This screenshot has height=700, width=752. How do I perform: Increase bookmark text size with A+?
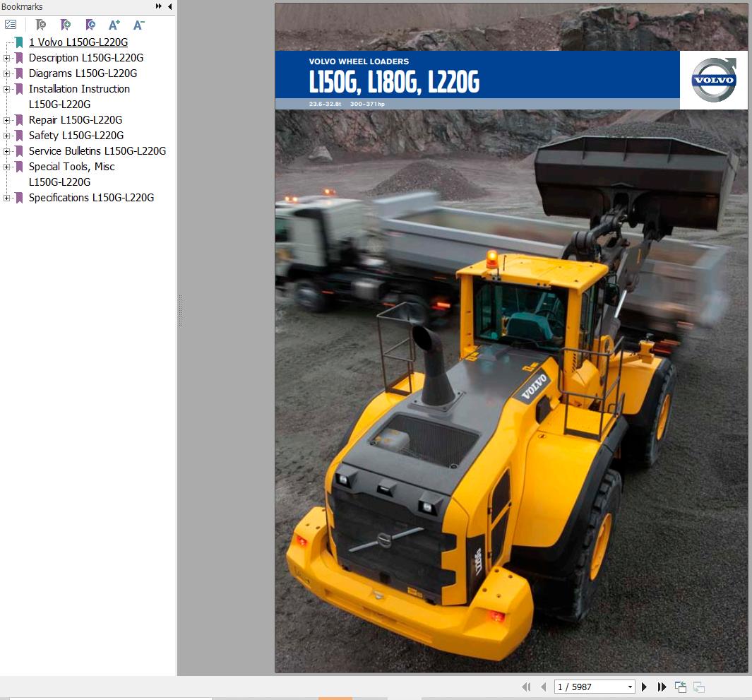pos(114,25)
